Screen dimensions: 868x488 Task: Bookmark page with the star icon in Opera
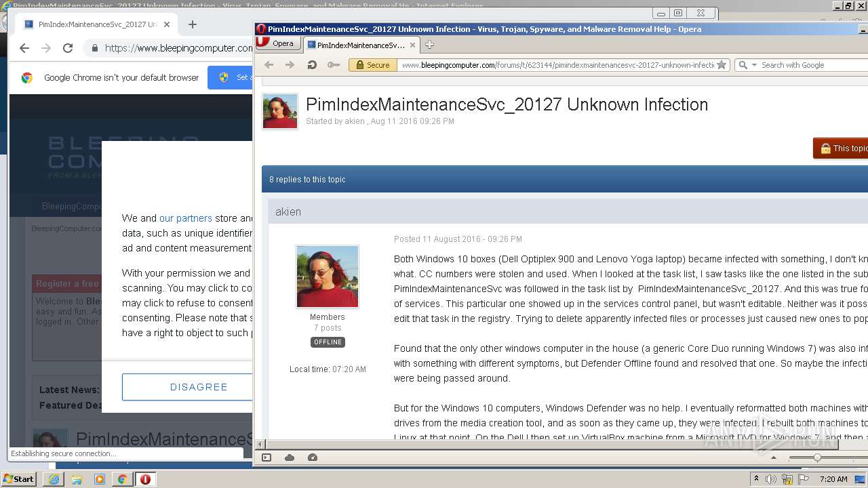[722, 65]
